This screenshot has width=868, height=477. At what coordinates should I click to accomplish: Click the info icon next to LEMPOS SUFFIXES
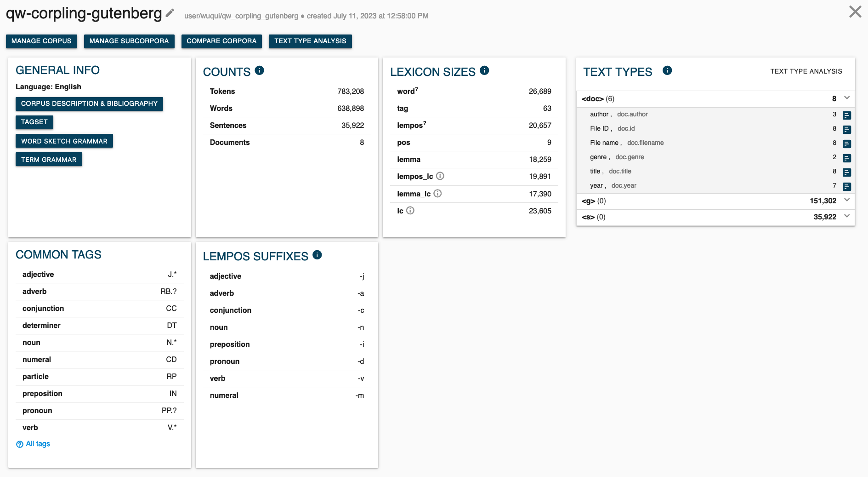[317, 255]
